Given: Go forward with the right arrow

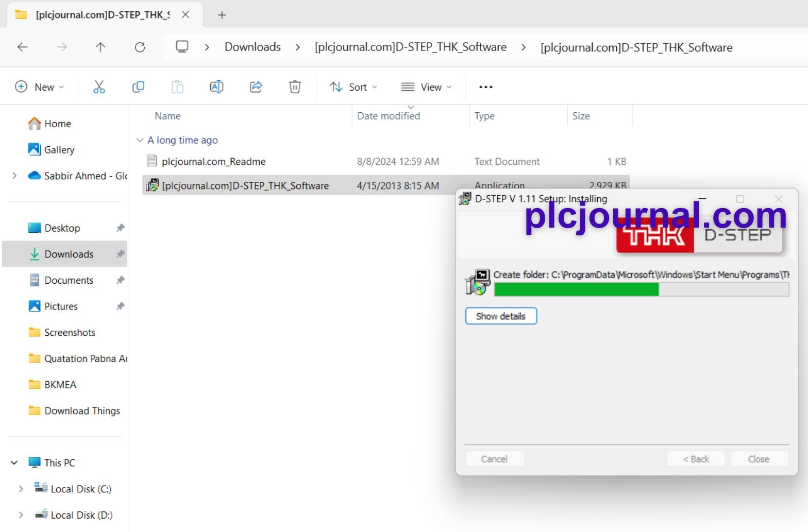Looking at the screenshot, I should pyautogui.click(x=62, y=47).
